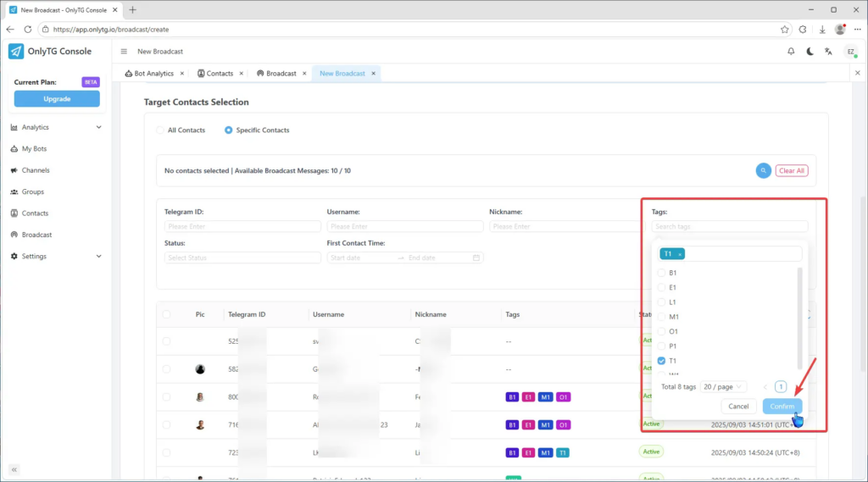Switch to the Bot Analytics tab
Screen dimensions: 868x482
[x=153, y=74]
